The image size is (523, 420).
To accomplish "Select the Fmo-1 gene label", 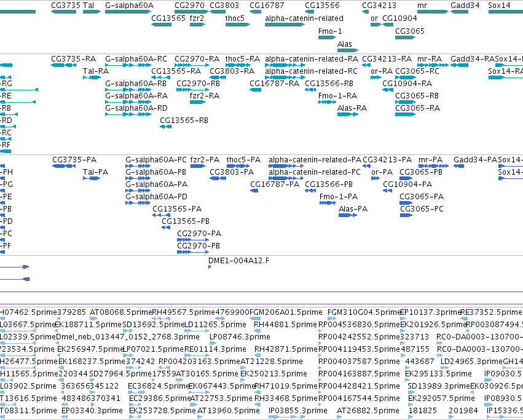I will (330, 31).
